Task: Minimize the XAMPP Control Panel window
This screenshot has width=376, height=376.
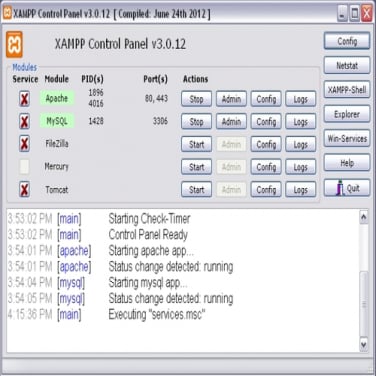Action: (342, 14)
